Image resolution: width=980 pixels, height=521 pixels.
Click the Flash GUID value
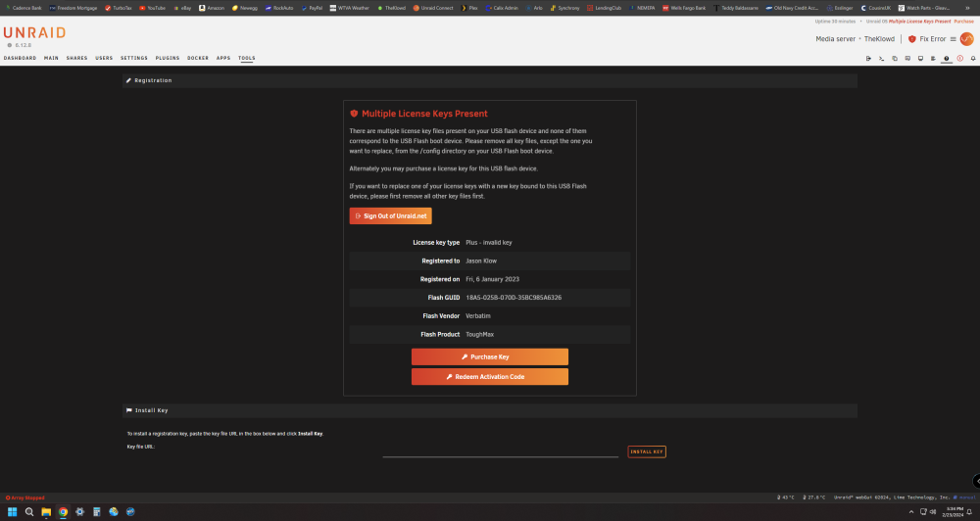click(514, 298)
